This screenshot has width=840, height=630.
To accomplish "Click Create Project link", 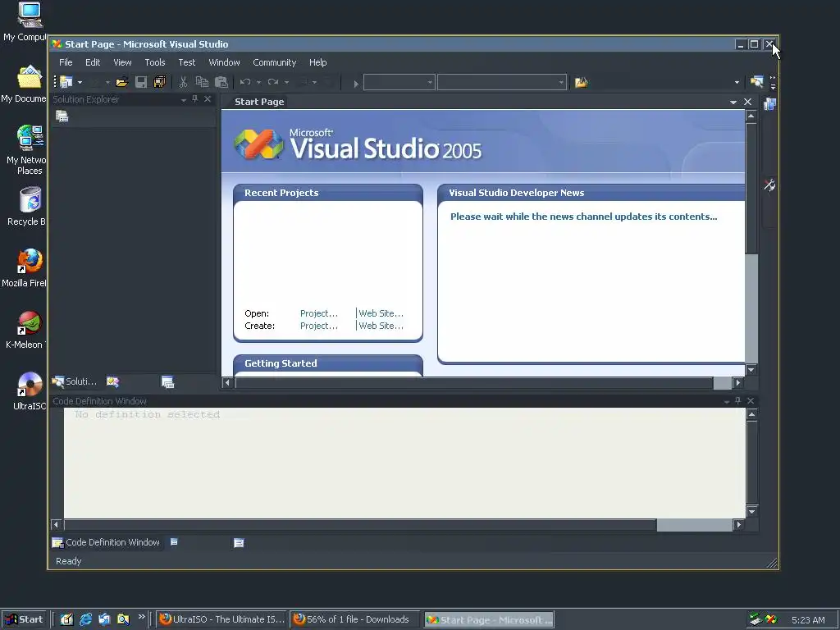I will click(319, 326).
